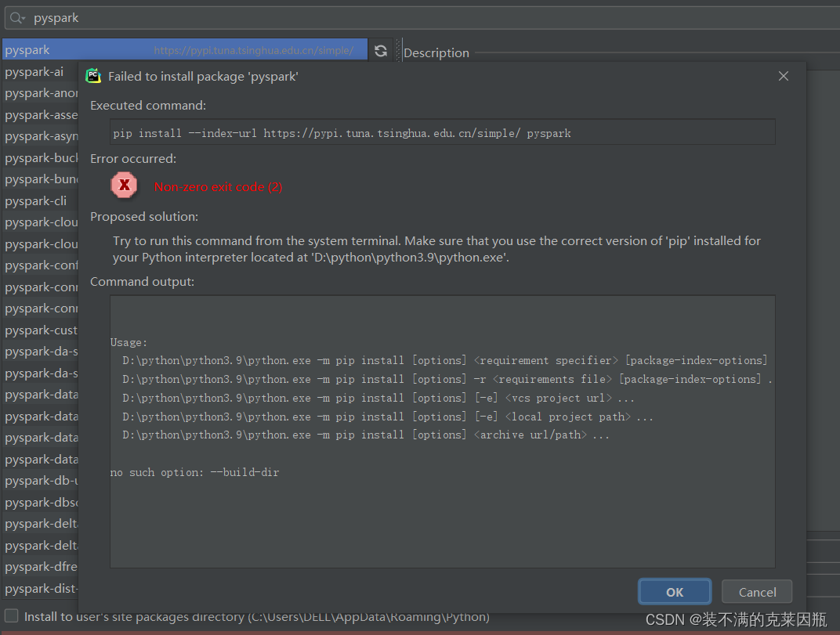Screen dimensions: 840x635
Task: Select the 'pyspark' package row
Action: (x=185, y=49)
